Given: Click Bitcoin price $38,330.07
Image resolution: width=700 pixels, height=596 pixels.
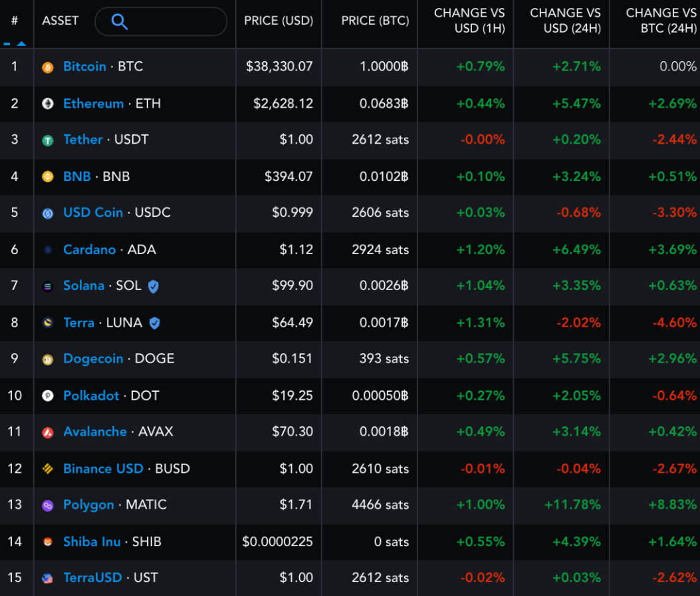Looking at the screenshot, I should coord(279,67).
